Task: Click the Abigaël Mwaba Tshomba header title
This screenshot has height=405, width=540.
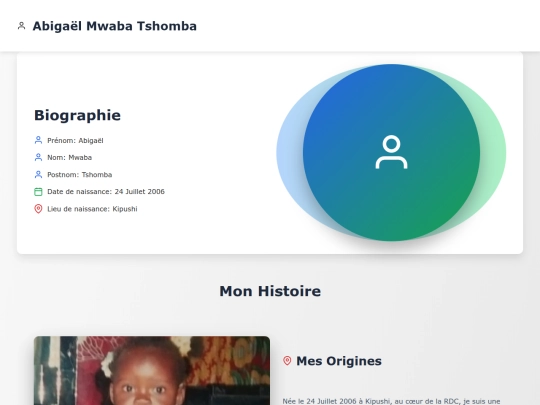Action: click(114, 26)
